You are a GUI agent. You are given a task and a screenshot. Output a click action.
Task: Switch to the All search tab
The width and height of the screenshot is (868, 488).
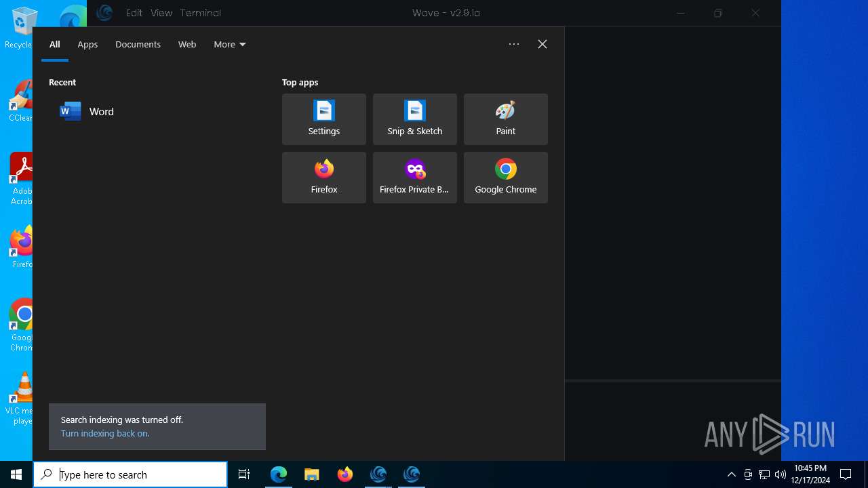pyautogui.click(x=55, y=44)
